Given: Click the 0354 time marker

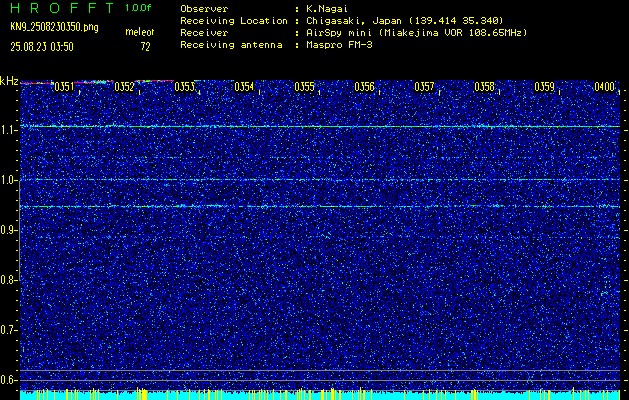Looking at the screenshot, I should pyautogui.click(x=244, y=87).
